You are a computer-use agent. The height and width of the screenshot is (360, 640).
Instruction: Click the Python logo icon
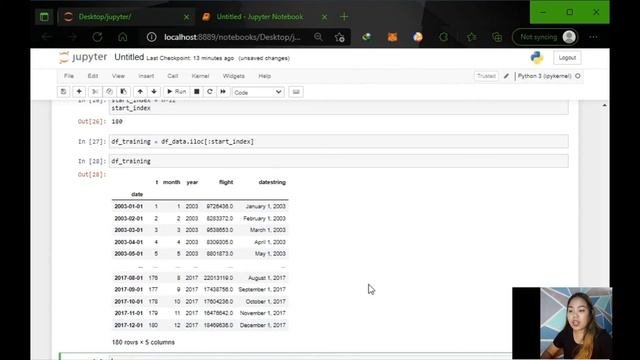click(537, 58)
